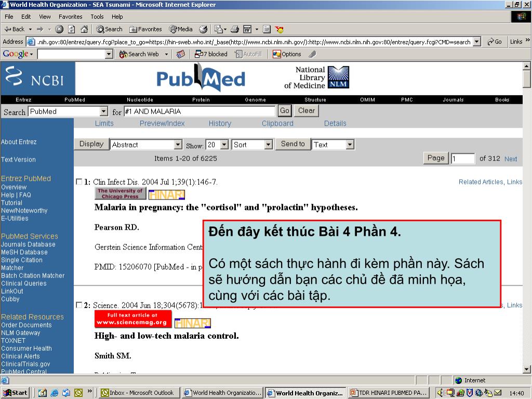Viewport: 532px width, 399px height.
Task: Open the IE Search toolbar button
Action: coord(109,30)
